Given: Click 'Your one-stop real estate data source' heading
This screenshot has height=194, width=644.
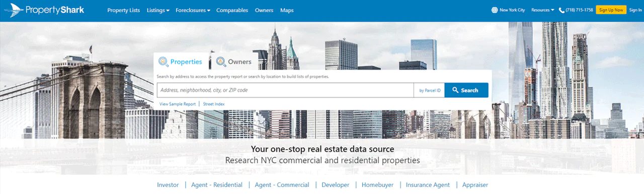Looking at the screenshot, I should click(x=323, y=149).
